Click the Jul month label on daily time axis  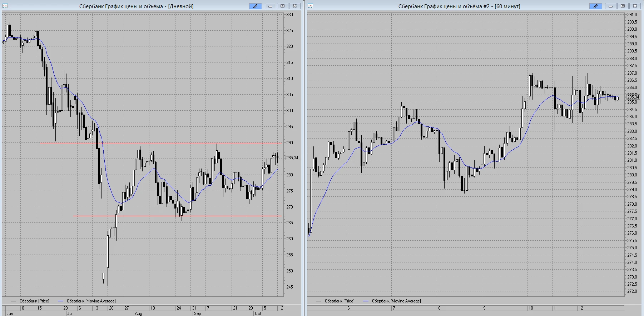click(x=70, y=314)
